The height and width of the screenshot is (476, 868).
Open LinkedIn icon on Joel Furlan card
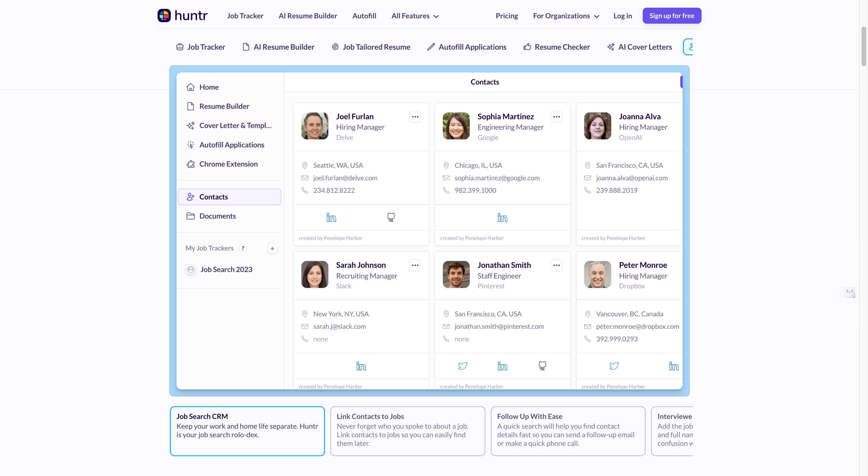coord(331,217)
